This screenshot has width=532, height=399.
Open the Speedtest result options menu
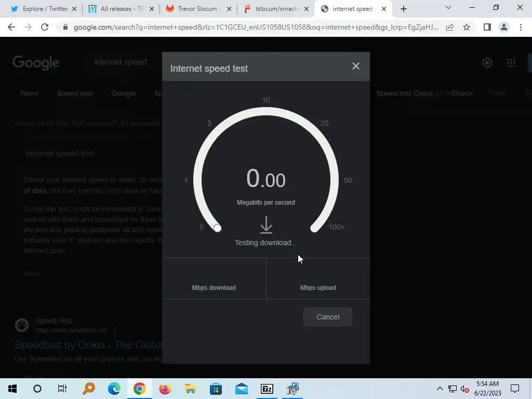tap(115, 330)
